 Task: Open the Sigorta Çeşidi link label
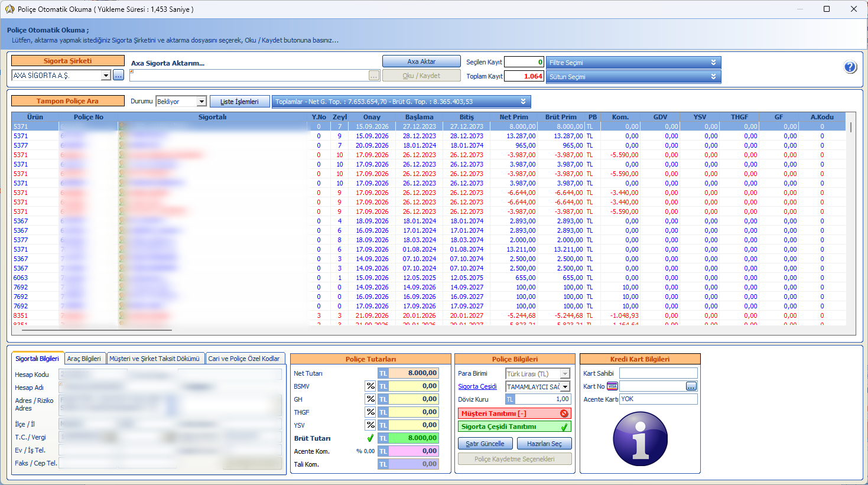coord(477,387)
